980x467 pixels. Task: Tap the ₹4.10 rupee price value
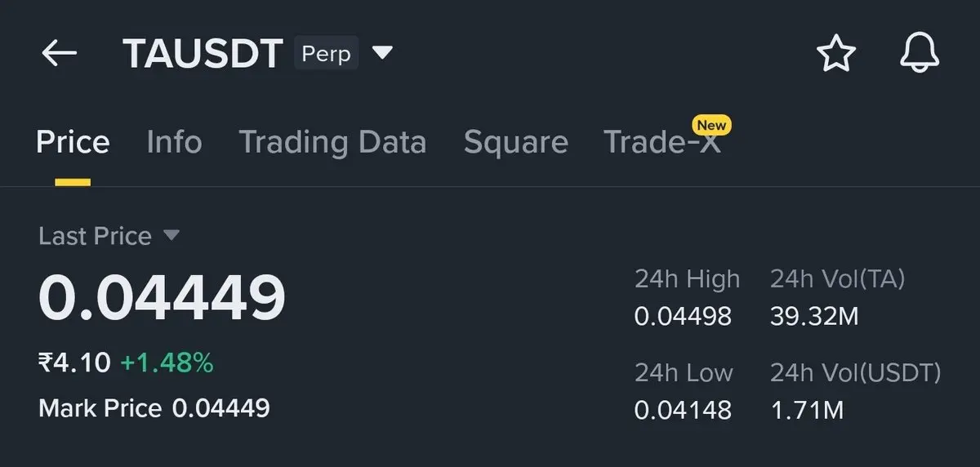click(73, 362)
